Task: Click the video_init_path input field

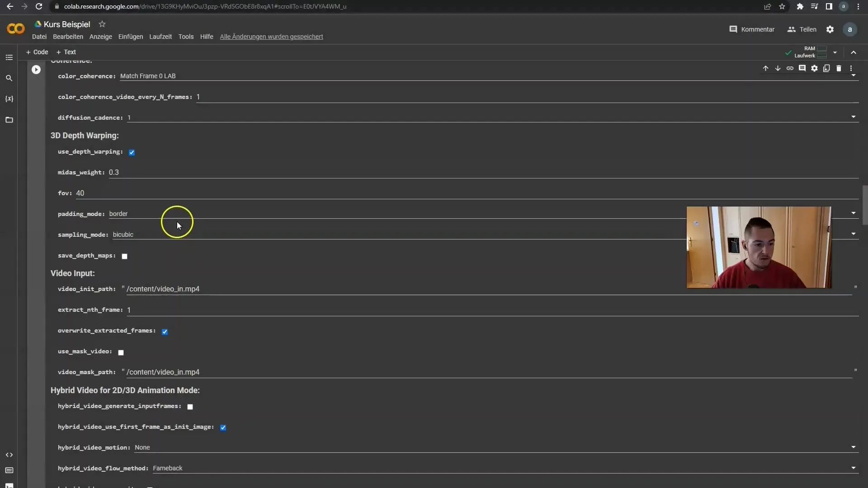Action: tap(489, 289)
